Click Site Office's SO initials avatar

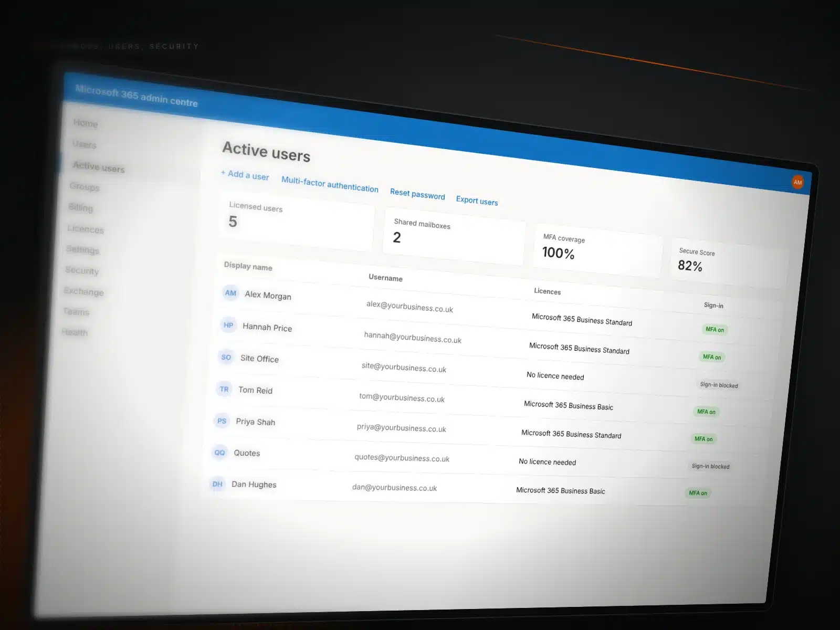coord(226,357)
